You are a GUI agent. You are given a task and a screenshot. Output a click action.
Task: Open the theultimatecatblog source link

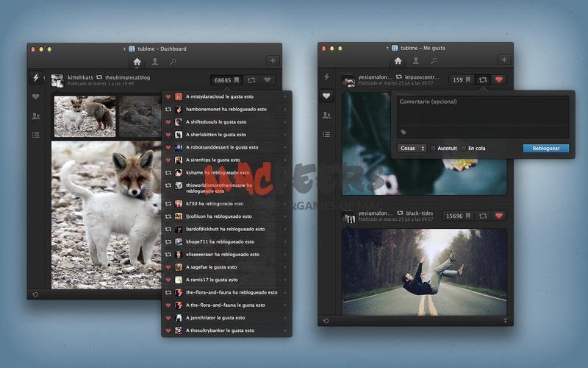point(127,77)
